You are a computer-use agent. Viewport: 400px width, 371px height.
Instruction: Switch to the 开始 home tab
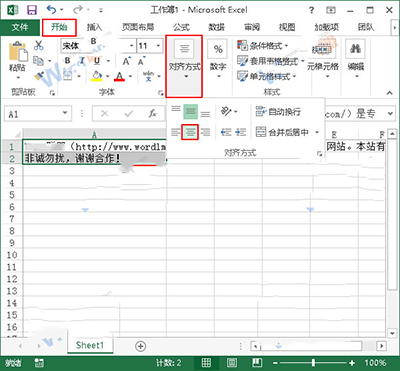59,27
